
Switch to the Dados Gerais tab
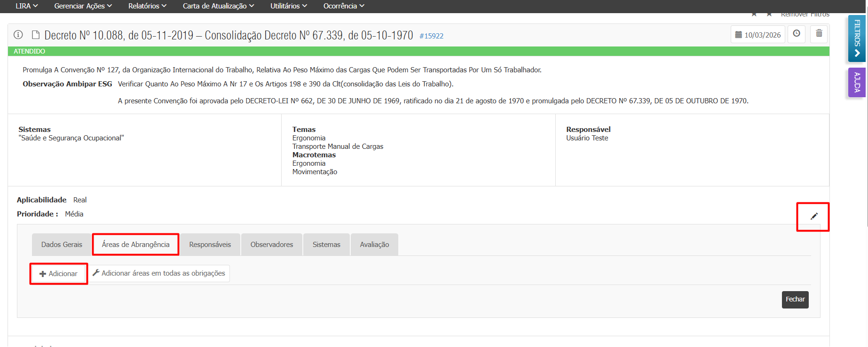click(x=62, y=245)
